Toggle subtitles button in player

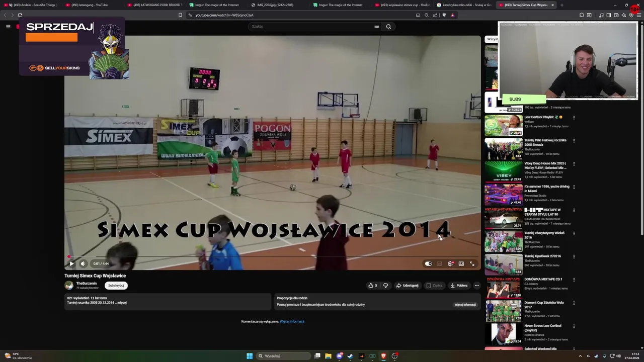coord(439,263)
